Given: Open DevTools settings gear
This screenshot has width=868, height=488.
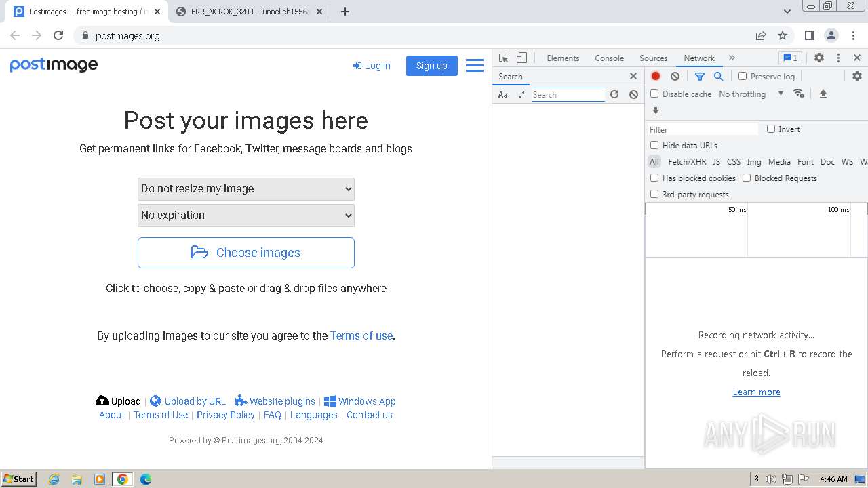Looking at the screenshot, I should [819, 58].
